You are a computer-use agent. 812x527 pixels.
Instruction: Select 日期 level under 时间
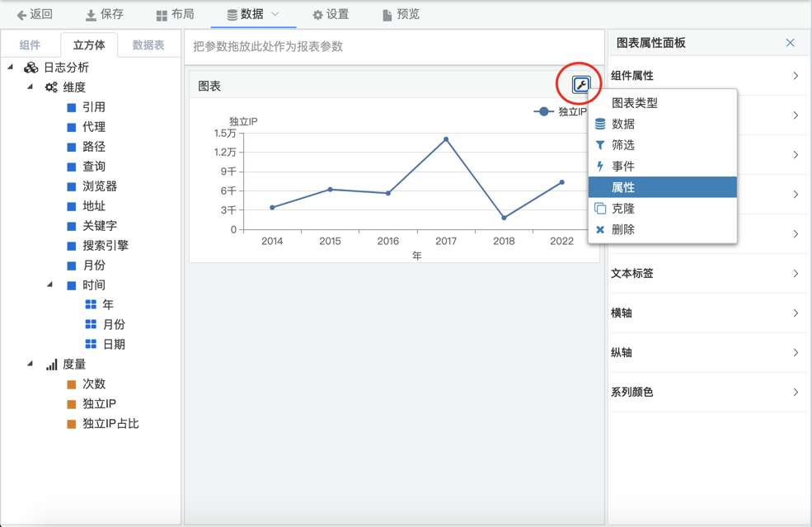tap(114, 344)
